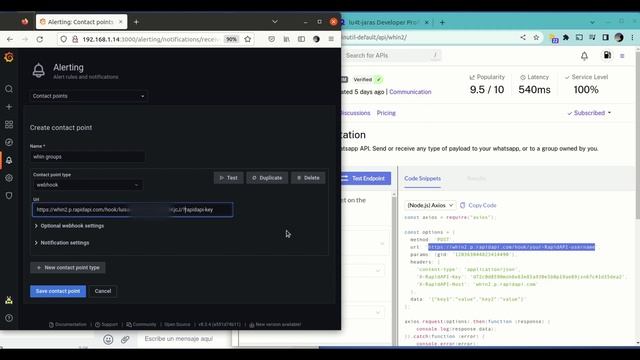Screen dimensions: 640x360
Task: Open Contact points dropdown
Action: [x=89, y=96]
